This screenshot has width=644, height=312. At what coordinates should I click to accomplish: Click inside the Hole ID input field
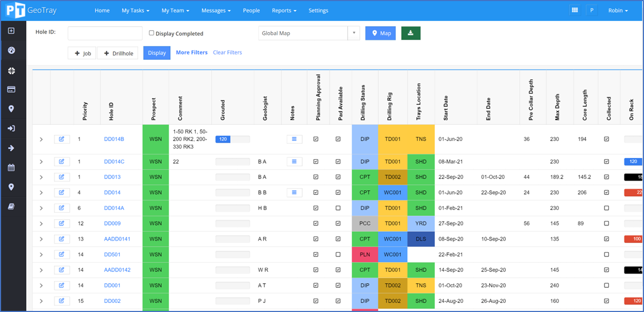point(105,33)
